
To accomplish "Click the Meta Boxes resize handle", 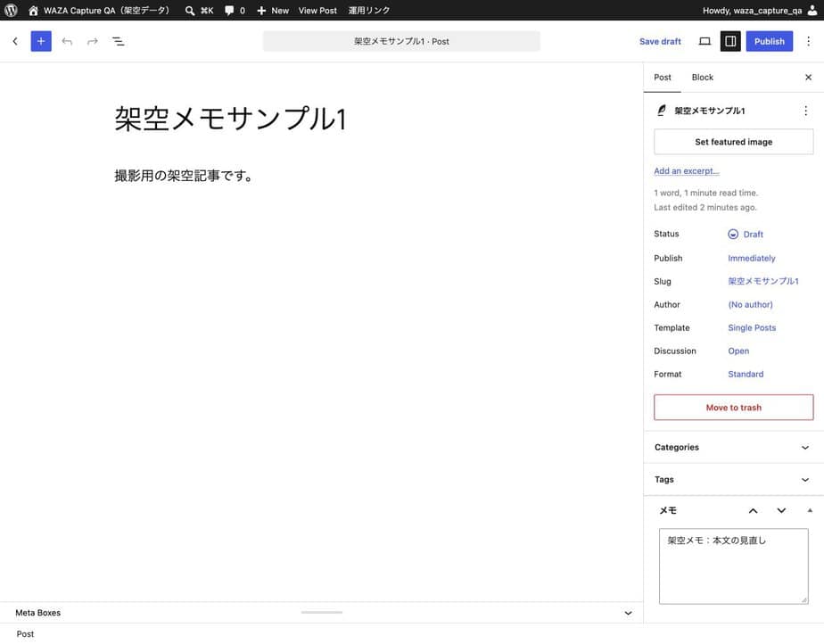I will tap(322, 612).
